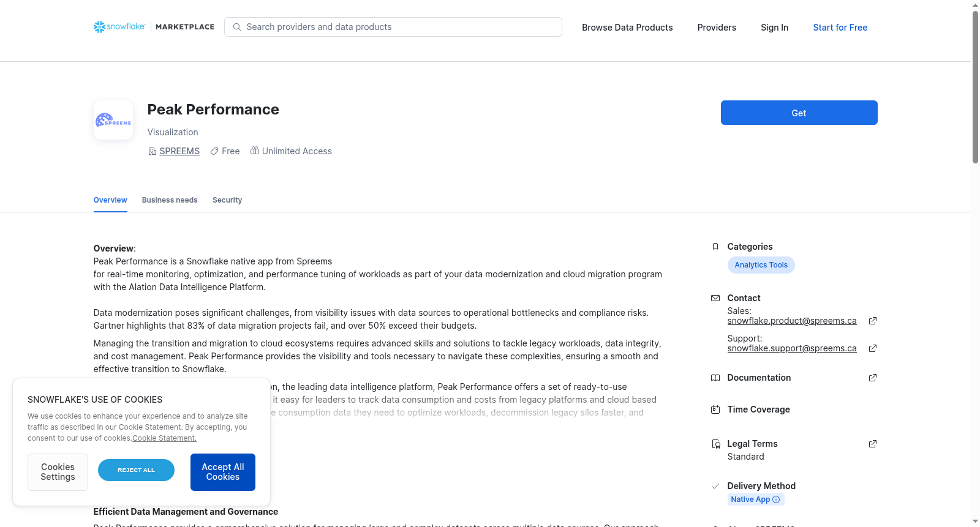Email snowflake.product@spreems.ca sales address
This screenshot has width=980, height=527.
point(792,321)
